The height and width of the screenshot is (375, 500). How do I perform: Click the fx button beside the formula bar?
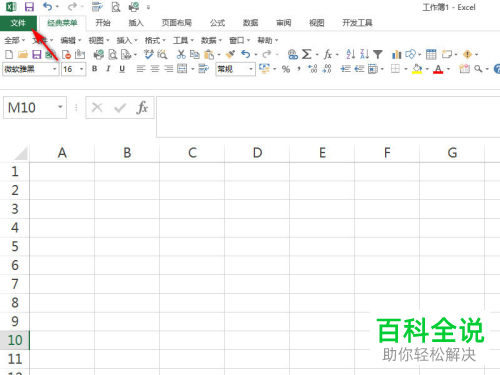click(142, 107)
